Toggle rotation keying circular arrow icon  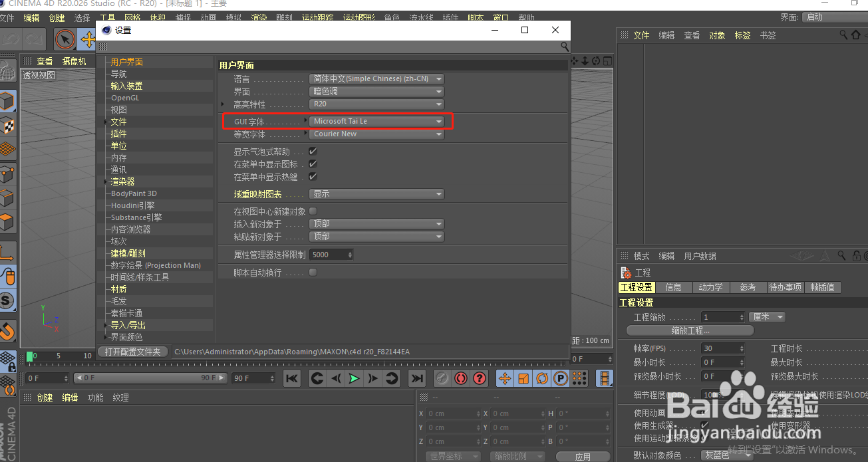click(x=542, y=378)
